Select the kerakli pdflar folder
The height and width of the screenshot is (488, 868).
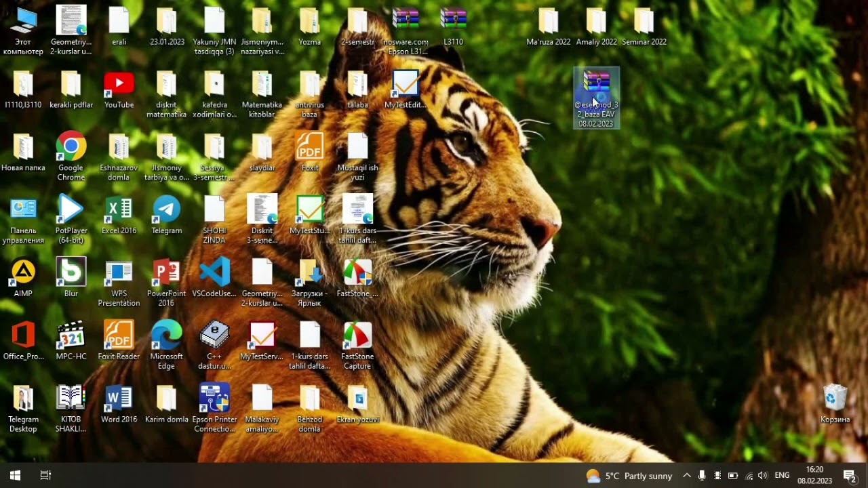(71, 89)
